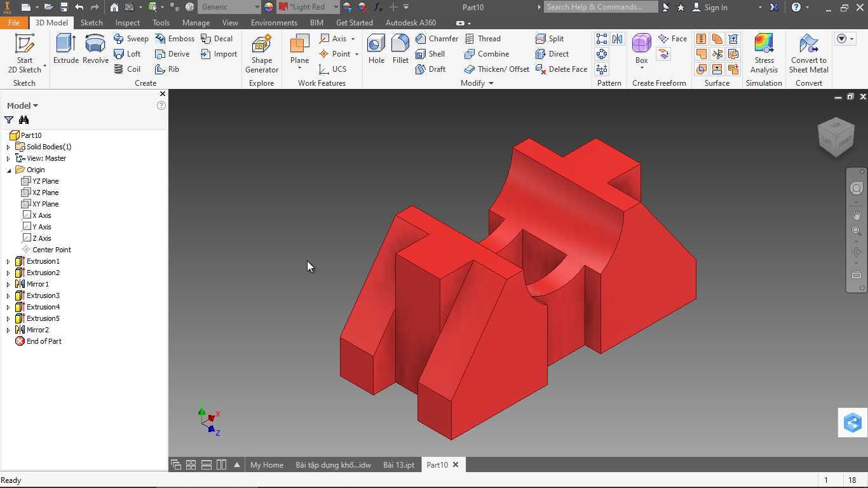Open the View ribbon tab

click(230, 22)
